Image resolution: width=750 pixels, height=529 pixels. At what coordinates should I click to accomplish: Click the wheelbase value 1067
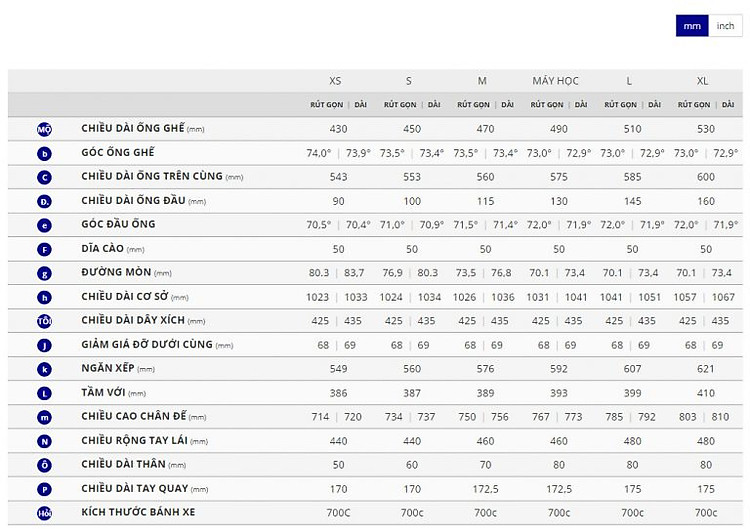(723, 298)
